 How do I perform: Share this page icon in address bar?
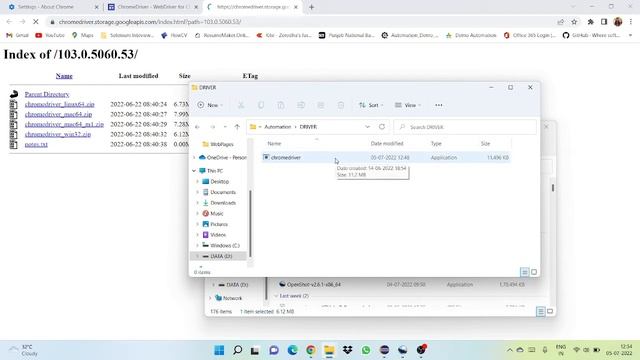coord(560,22)
